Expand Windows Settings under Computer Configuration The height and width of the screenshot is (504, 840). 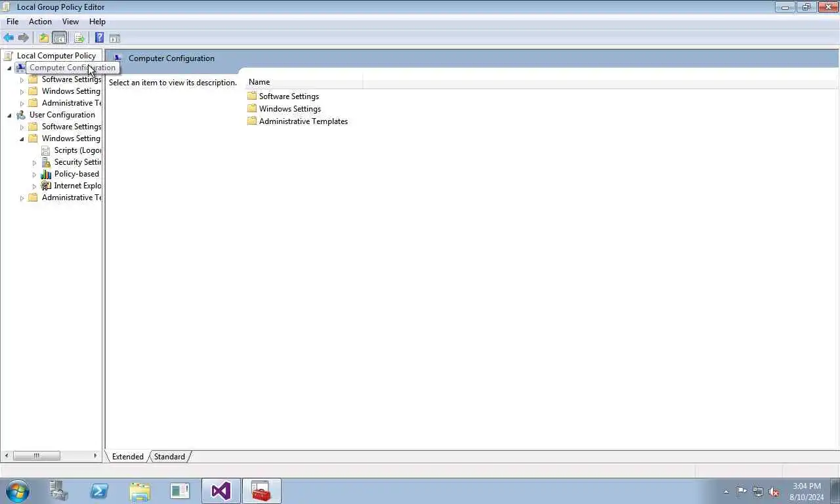pos(22,92)
